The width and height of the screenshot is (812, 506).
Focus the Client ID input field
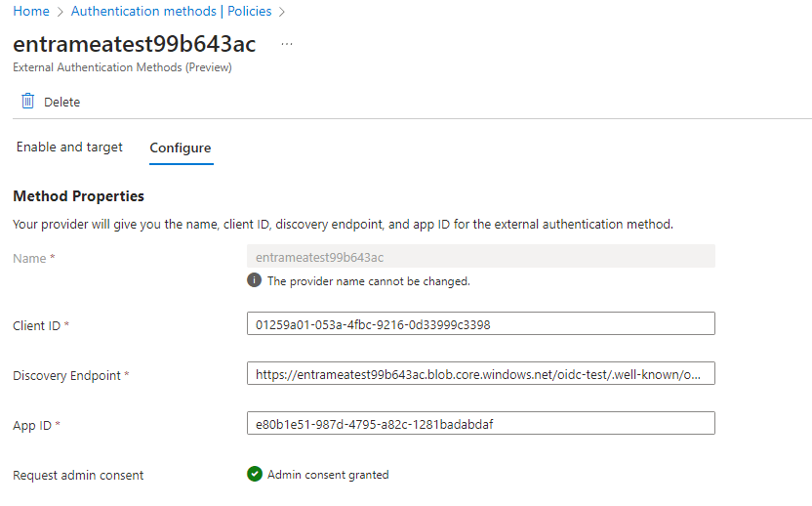(x=480, y=323)
